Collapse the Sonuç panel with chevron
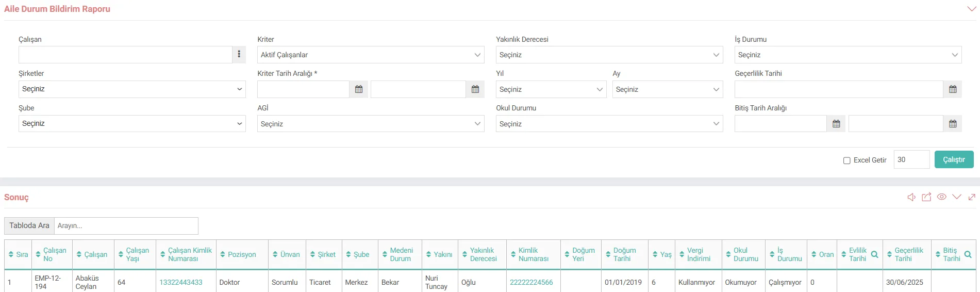The height and width of the screenshot is (292, 980). [957, 197]
